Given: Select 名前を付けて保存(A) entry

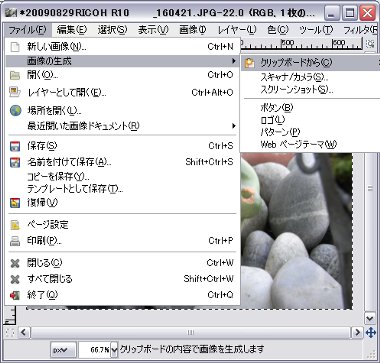Looking at the screenshot, I should [122, 162].
